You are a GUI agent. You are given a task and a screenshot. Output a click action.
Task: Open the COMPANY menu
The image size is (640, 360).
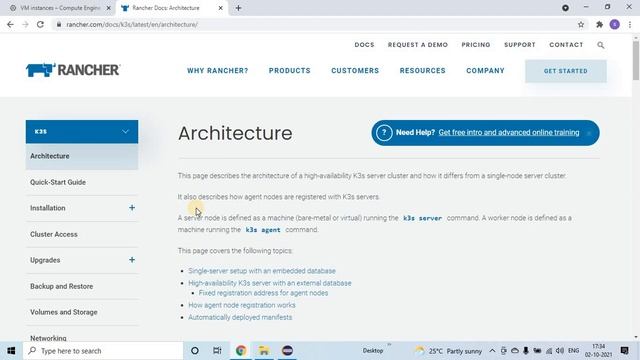pyautogui.click(x=485, y=71)
